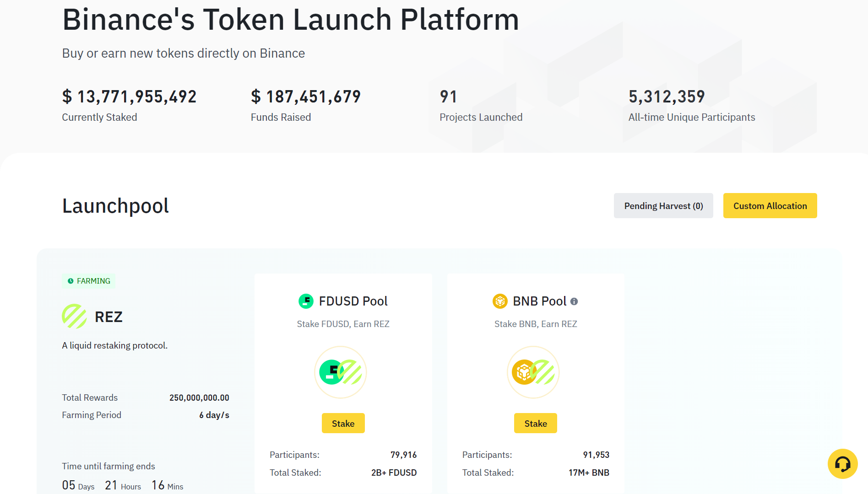868x494 pixels.
Task: Click the BNB Pool info icon
Action: [574, 301]
